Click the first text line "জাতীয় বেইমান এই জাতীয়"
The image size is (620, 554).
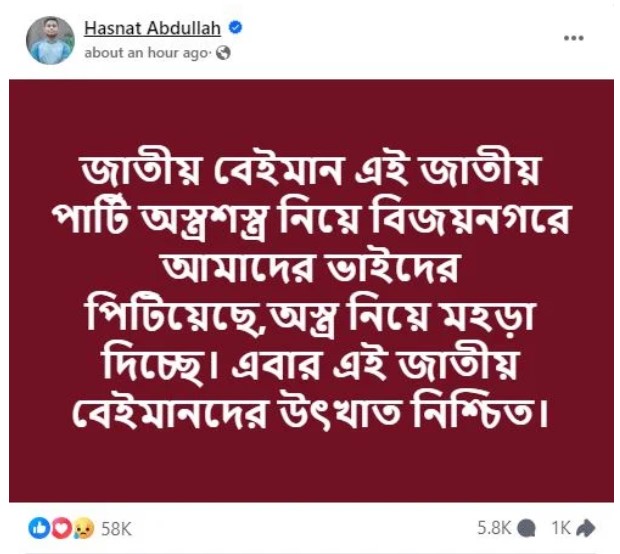tap(310, 173)
